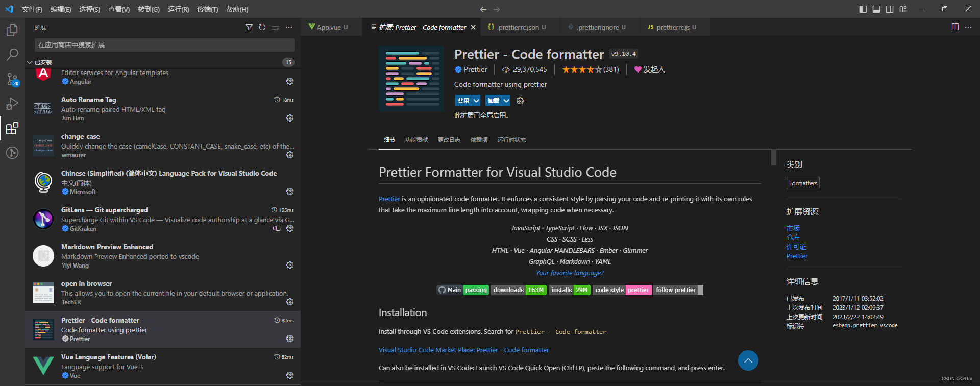The height and width of the screenshot is (386, 980).
Task: Split the editor to the right
Action: [955, 27]
